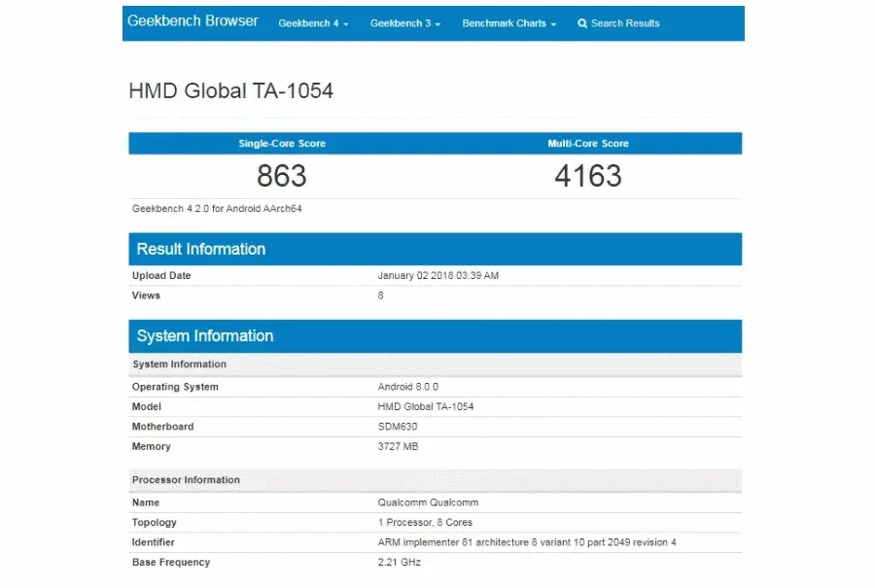Select the multi-core score 4163
875x588 pixels.
pos(588,176)
